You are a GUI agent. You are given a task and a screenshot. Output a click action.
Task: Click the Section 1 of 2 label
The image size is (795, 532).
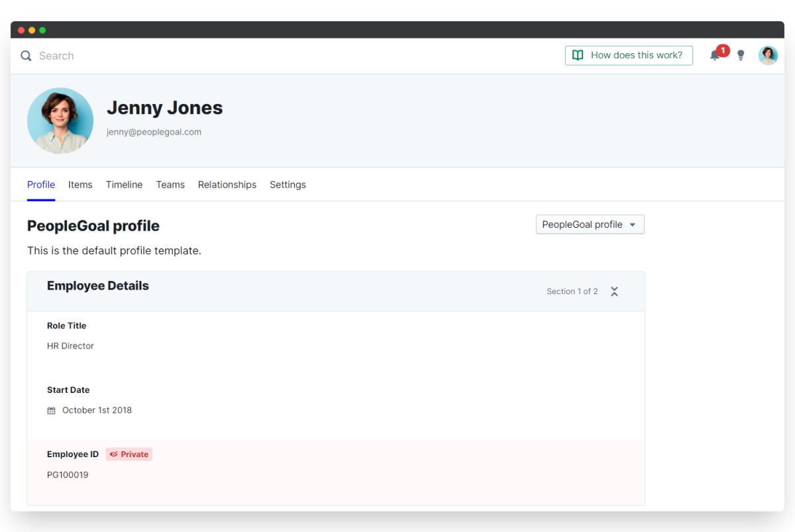click(x=572, y=292)
